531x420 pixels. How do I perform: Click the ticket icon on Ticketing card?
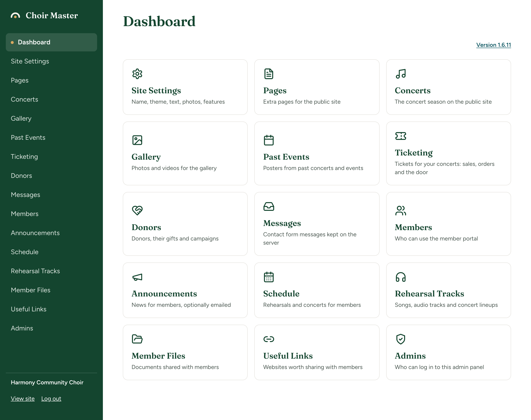point(400,136)
